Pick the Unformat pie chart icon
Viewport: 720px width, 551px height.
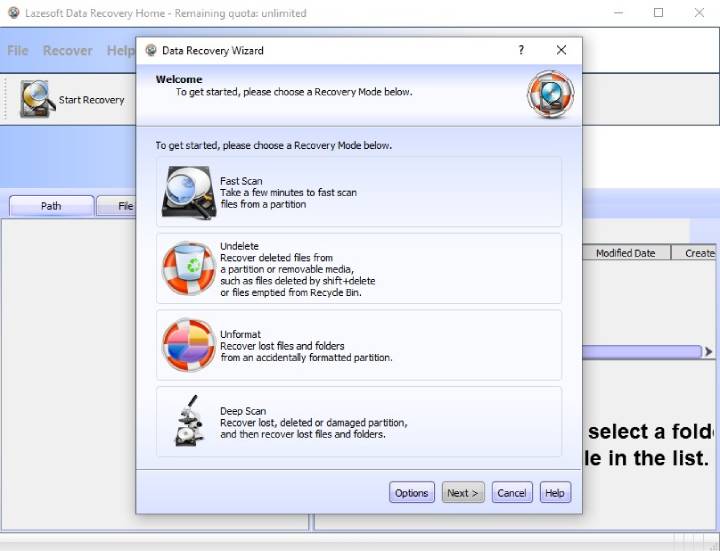[x=189, y=344]
